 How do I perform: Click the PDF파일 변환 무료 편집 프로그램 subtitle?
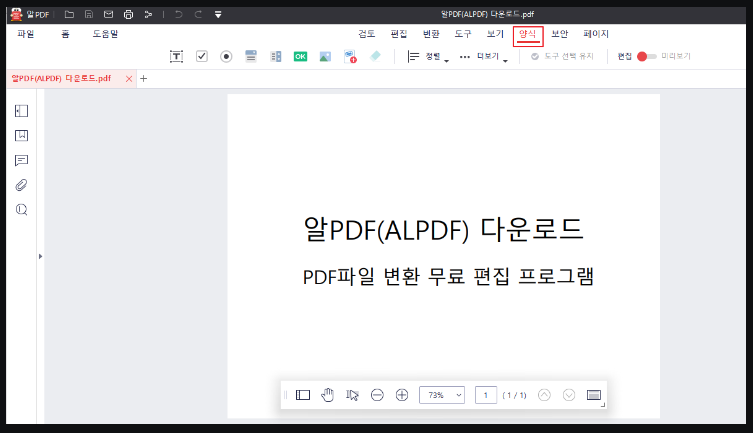[x=449, y=277]
